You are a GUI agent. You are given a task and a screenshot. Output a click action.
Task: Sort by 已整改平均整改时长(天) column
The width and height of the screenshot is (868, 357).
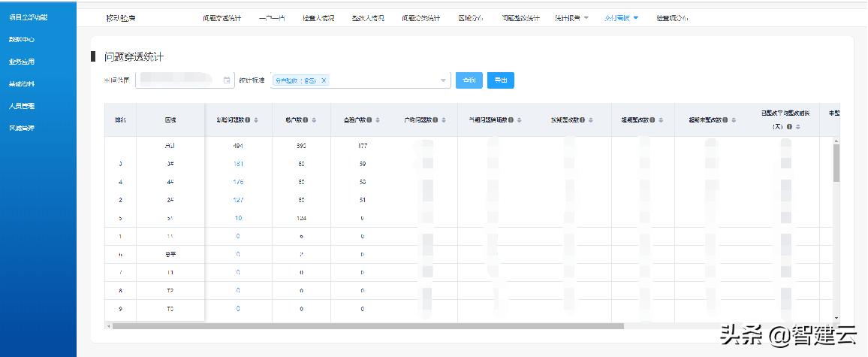[797, 127]
